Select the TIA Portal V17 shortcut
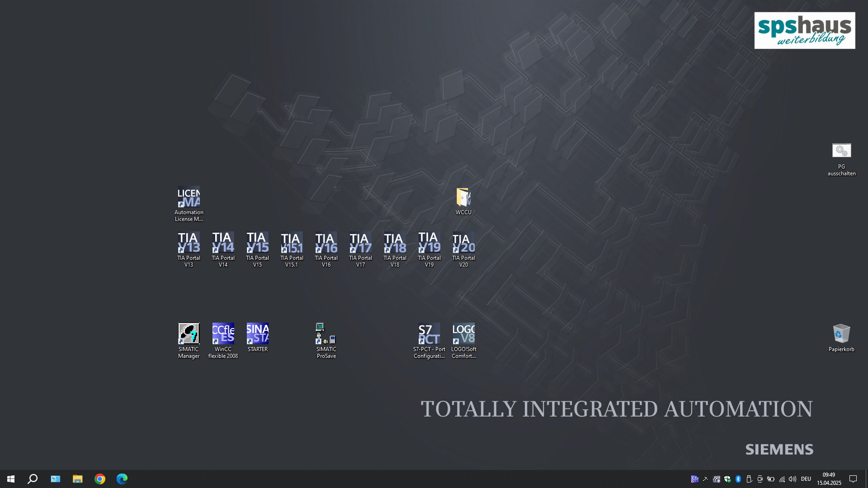This screenshot has height=488, width=868. pyautogui.click(x=360, y=249)
